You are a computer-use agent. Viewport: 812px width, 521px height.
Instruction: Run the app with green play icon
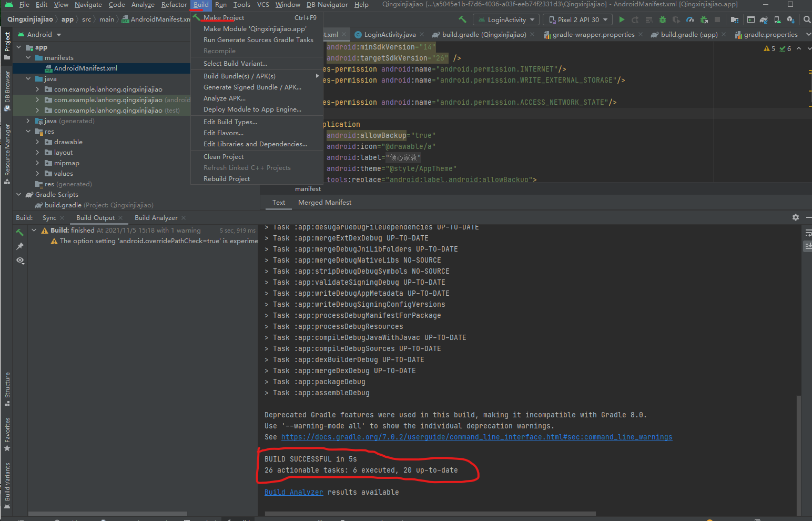tap(622, 19)
